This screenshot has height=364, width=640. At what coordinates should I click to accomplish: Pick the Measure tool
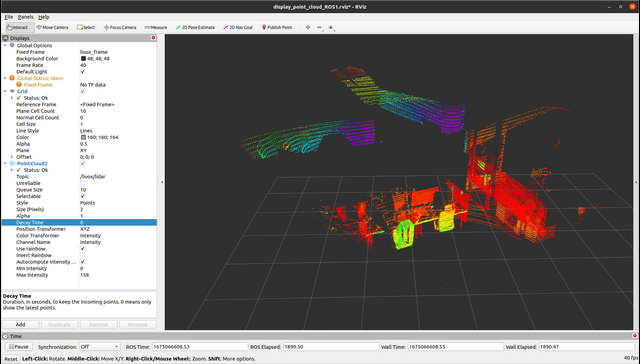click(x=156, y=27)
